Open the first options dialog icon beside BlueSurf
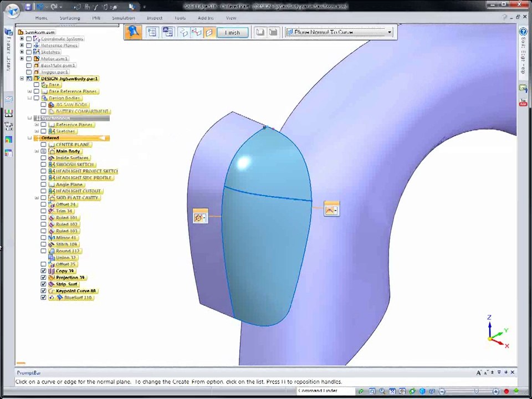The height and width of the screenshot is (399, 532). pyautogui.click(x=152, y=32)
